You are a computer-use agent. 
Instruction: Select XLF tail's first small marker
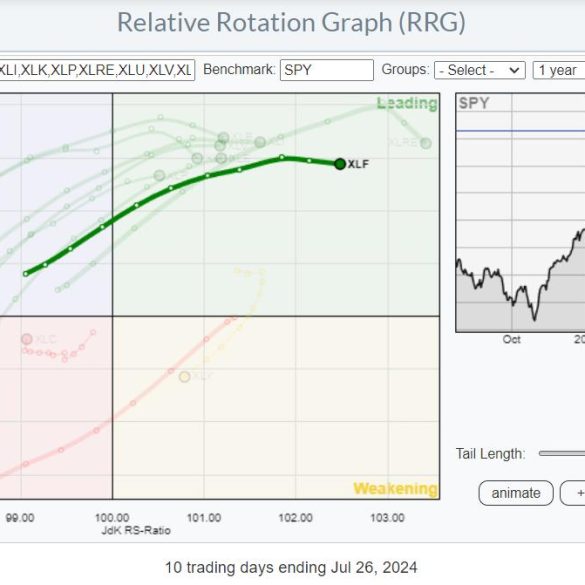[x=26, y=274]
